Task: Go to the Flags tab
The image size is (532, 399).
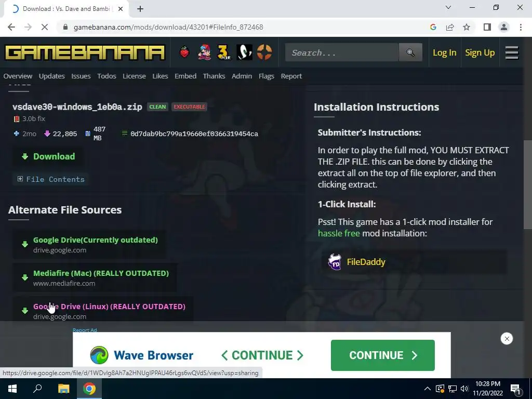Action: click(x=267, y=76)
